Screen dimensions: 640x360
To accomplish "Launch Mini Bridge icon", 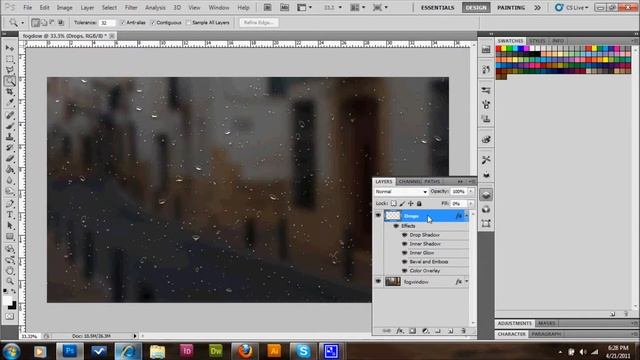I will click(x=284, y=7).
